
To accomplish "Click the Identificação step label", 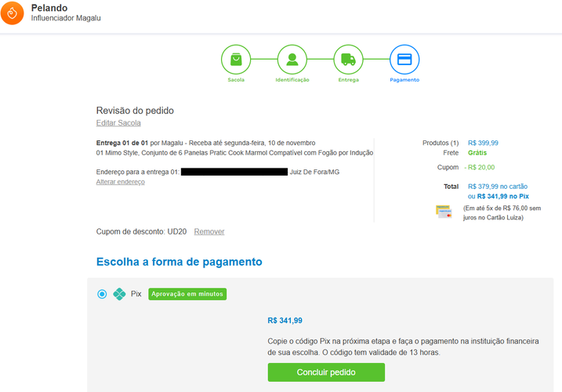I will tap(292, 80).
